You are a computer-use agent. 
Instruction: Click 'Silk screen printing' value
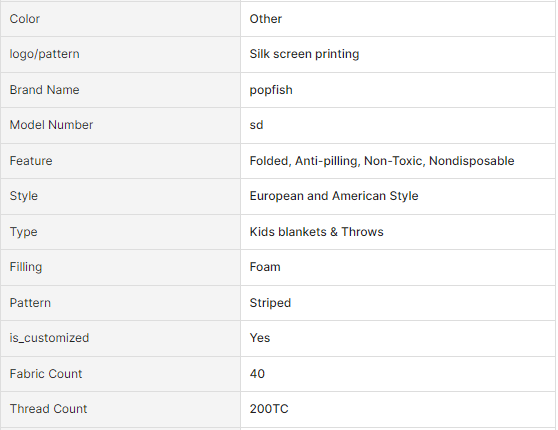coord(304,54)
